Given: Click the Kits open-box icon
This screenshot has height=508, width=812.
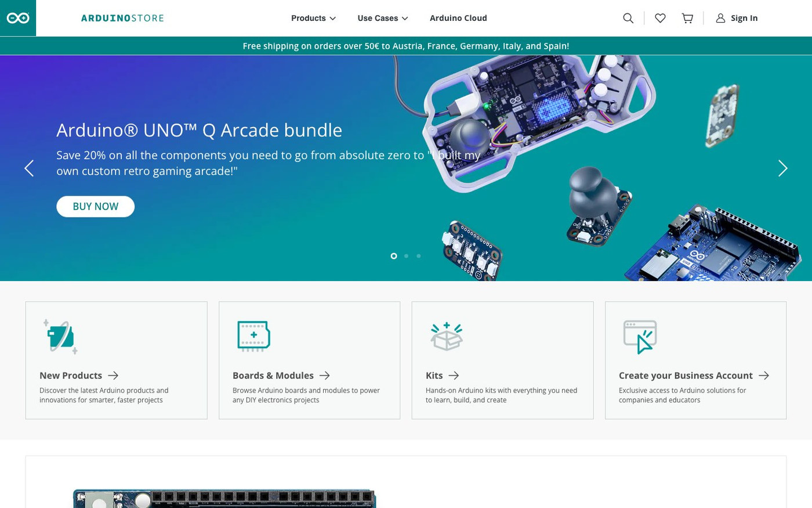Looking at the screenshot, I should (x=447, y=336).
